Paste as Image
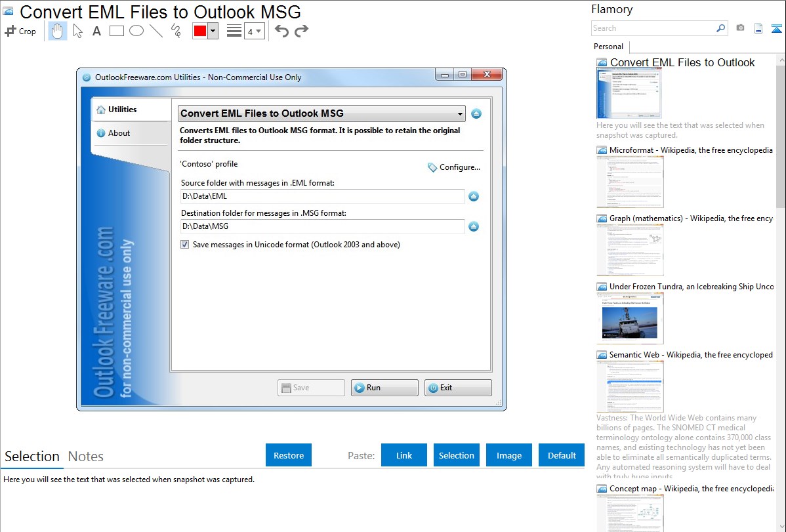The image size is (786, 532). [508, 455]
